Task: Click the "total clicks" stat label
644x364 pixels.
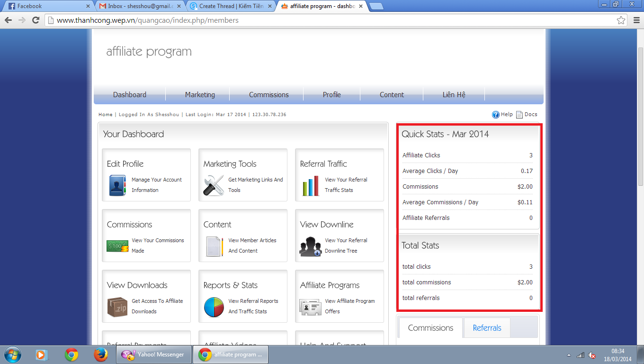Action: (417, 267)
